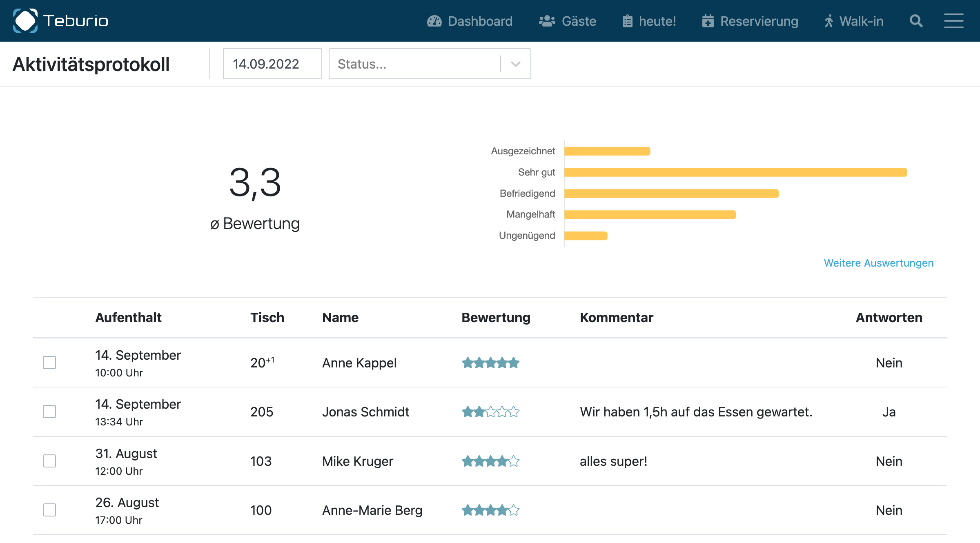
Task: Click the Dashboard gauge icon
Action: (x=434, y=21)
